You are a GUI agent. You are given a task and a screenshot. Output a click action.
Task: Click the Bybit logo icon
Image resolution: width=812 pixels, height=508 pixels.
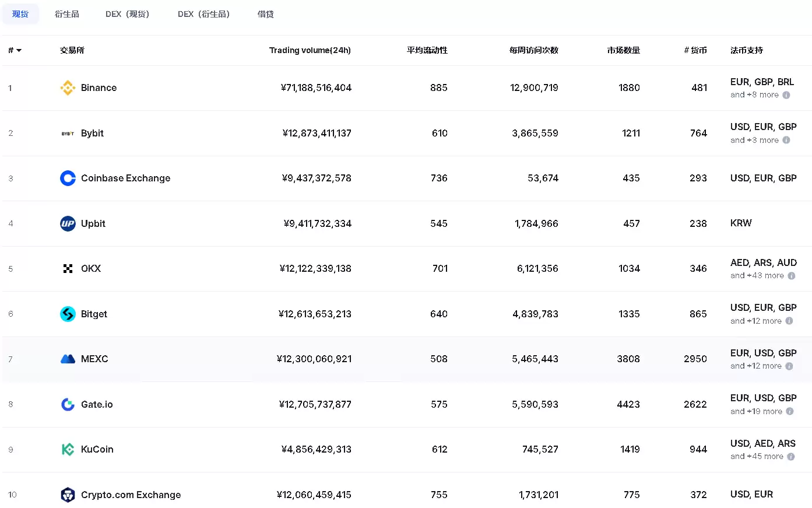(x=68, y=134)
